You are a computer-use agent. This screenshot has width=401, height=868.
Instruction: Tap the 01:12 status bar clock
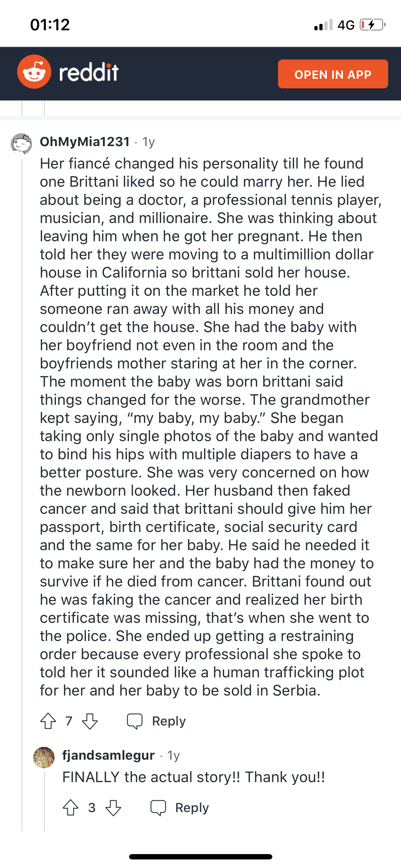tap(50, 25)
